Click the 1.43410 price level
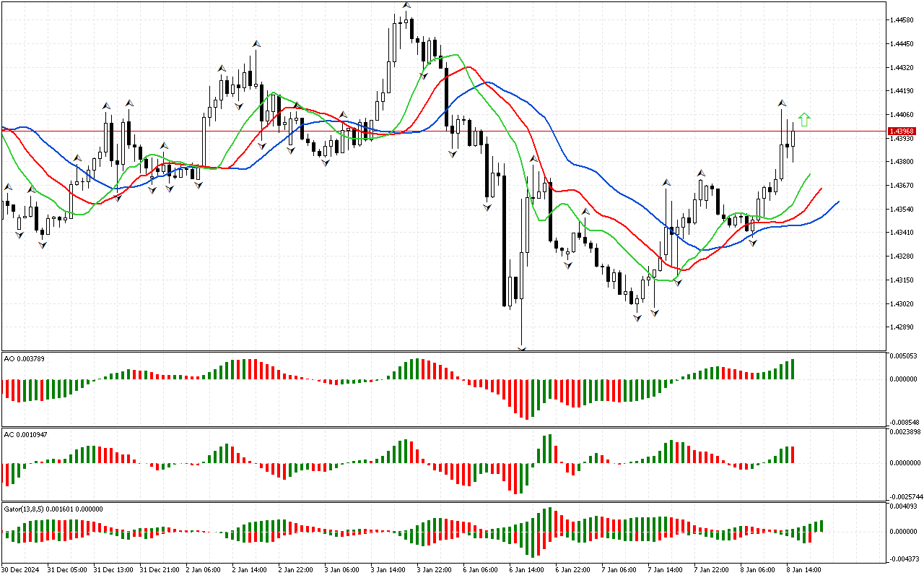Screen dimensions: 924x578 point(902,233)
